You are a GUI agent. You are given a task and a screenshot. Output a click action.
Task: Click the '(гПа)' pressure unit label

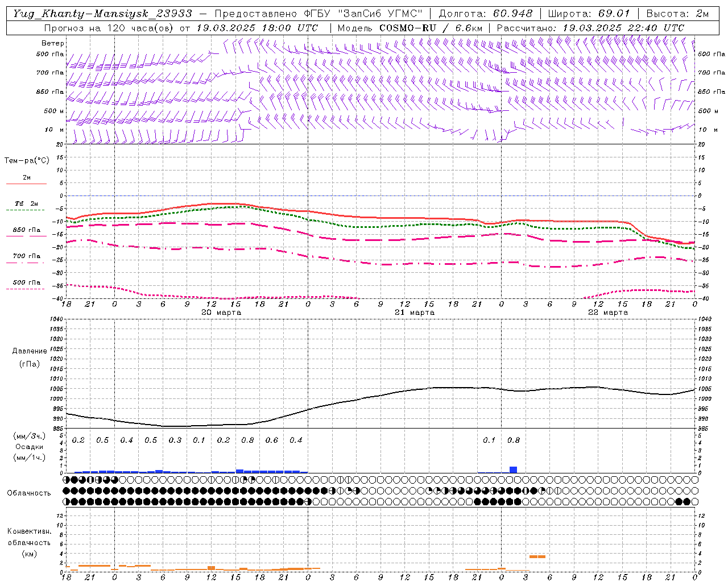pos(30,364)
